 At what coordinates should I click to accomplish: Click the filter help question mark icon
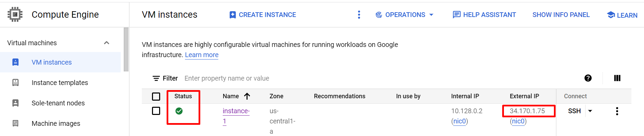point(588,78)
